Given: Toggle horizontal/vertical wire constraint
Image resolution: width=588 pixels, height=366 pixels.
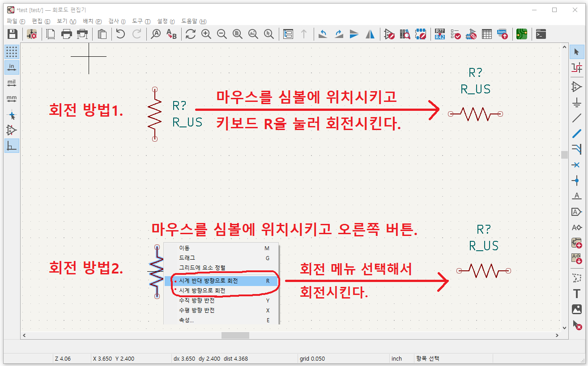Looking at the screenshot, I should pyautogui.click(x=12, y=146).
